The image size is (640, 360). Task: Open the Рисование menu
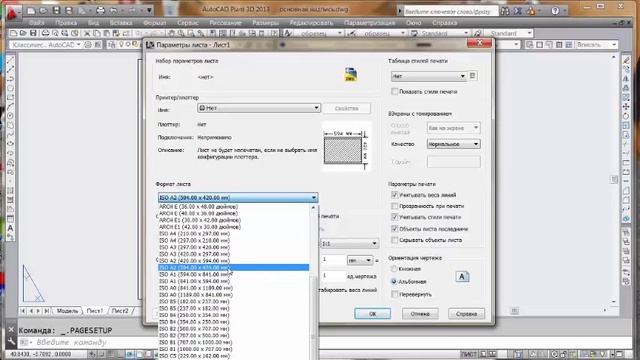[225, 23]
